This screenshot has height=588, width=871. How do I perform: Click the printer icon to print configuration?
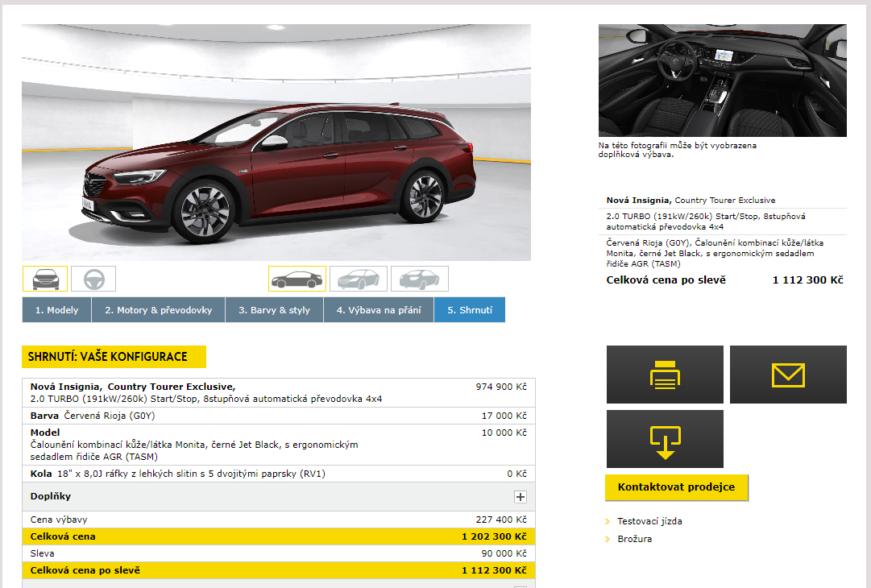[x=665, y=375]
